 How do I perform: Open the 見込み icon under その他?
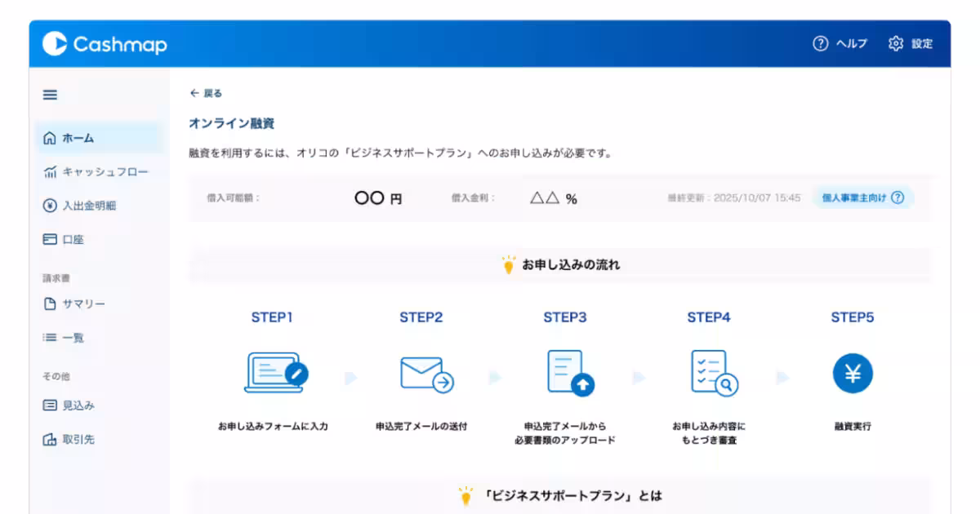tap(49, 405)
